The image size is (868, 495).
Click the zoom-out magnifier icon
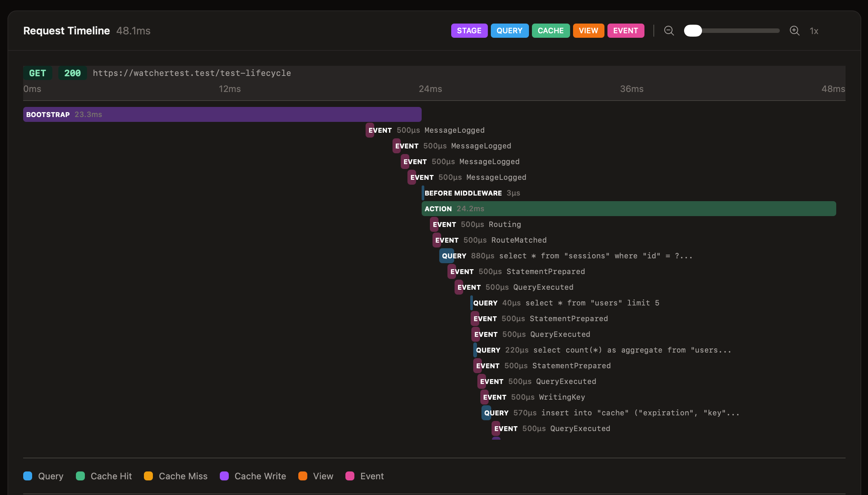[669, 31]
